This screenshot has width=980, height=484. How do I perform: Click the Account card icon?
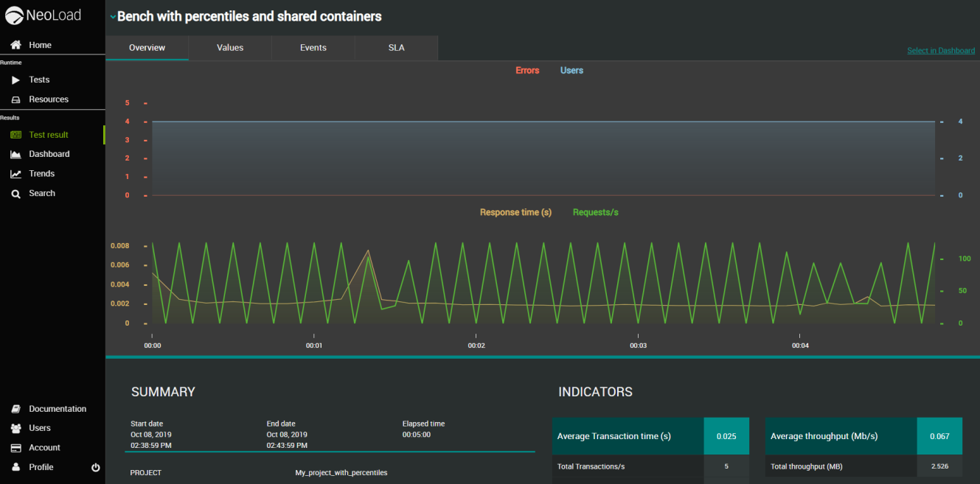pos(15,448)
